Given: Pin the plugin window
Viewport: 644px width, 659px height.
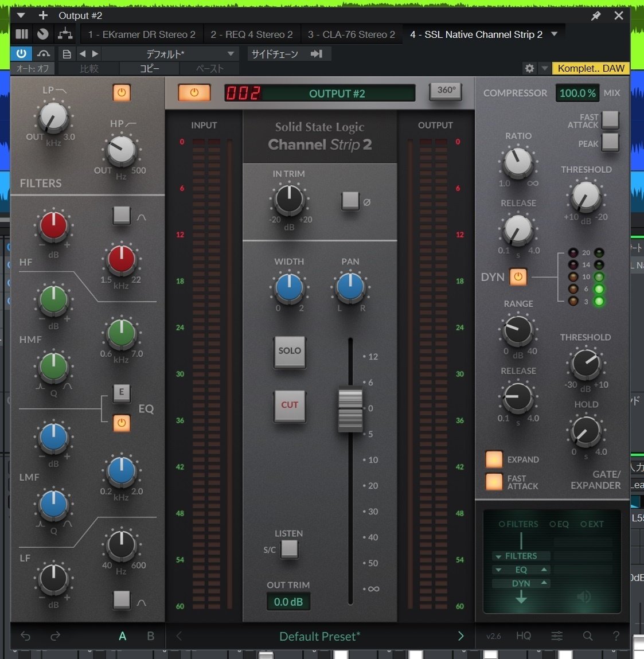Looking at the screenshot, I should (596, 15).
